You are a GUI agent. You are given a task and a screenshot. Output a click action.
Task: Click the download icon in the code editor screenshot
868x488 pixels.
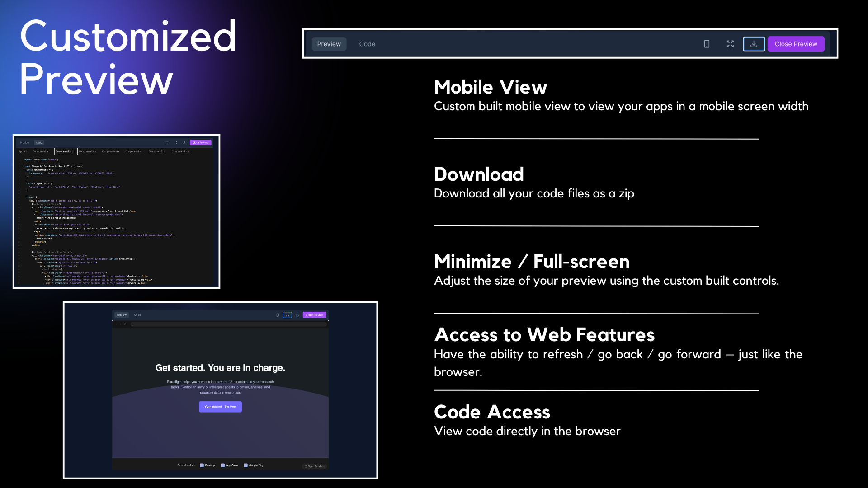point(184,143)
